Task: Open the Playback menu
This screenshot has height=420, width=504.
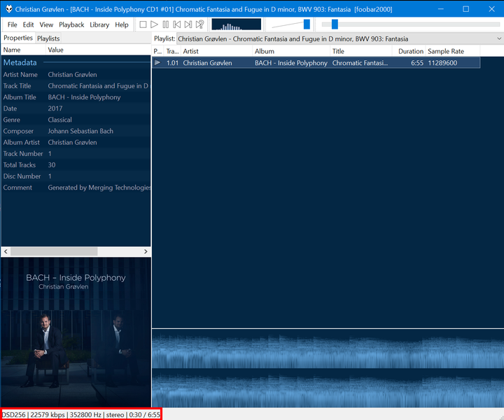Action: click(x=71, y=24)
